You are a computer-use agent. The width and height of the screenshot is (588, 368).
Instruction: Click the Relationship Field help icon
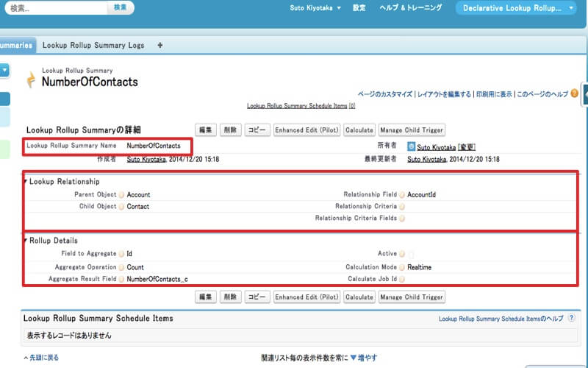(402, 195)
